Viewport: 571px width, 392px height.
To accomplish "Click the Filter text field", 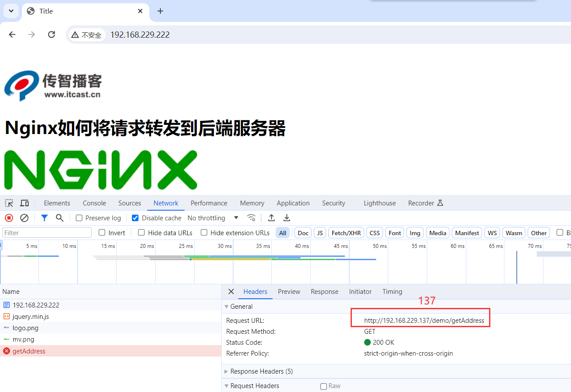I will [x=47, y=233].
